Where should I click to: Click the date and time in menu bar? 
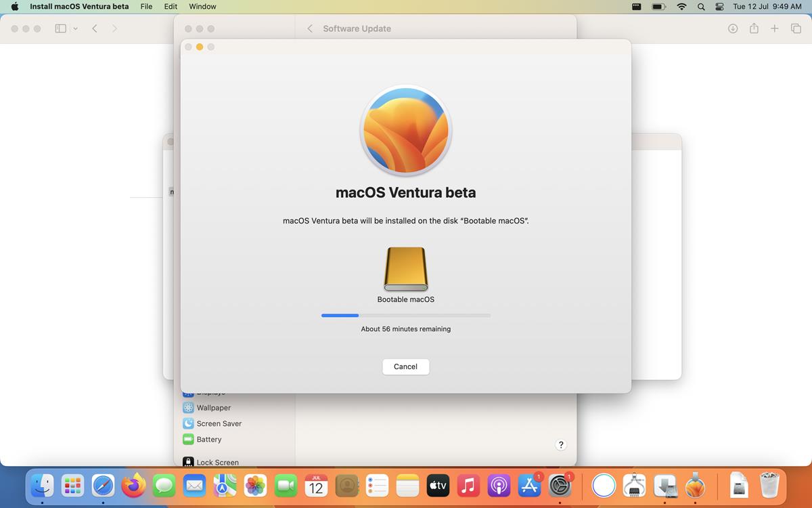(x=767, y=6)
